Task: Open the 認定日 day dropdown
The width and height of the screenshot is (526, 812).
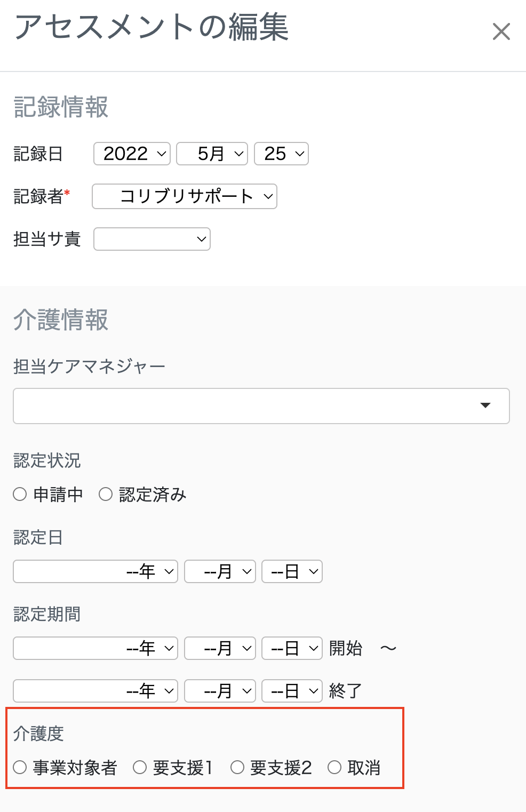Action: (x=292, y=571)
